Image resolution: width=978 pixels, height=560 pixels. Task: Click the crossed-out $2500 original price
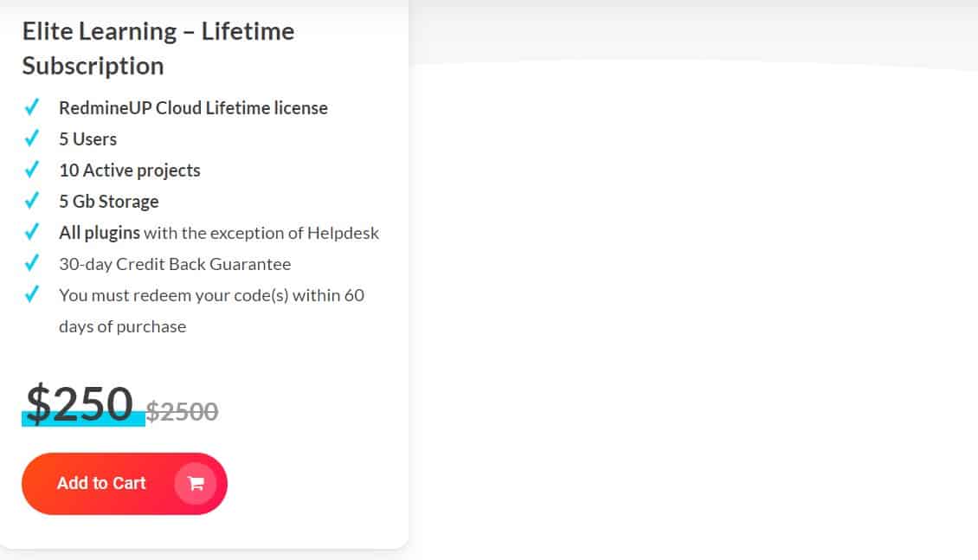[183, 411]
